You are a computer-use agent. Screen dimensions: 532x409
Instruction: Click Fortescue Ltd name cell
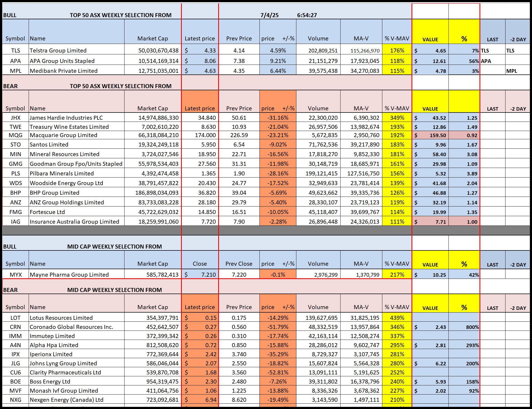coord(77,212)
